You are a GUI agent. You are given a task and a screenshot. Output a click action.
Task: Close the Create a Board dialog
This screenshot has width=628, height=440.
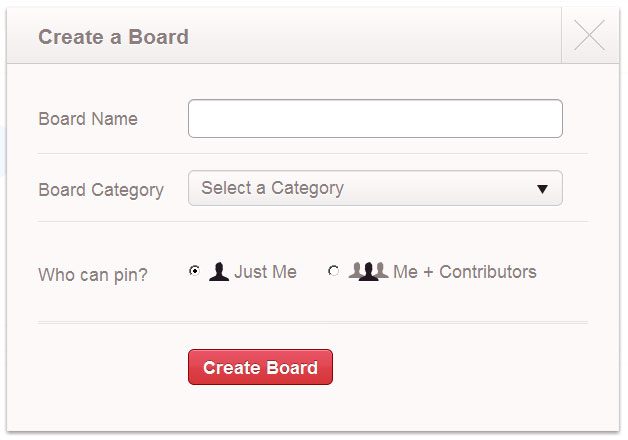tap(590, 36)
